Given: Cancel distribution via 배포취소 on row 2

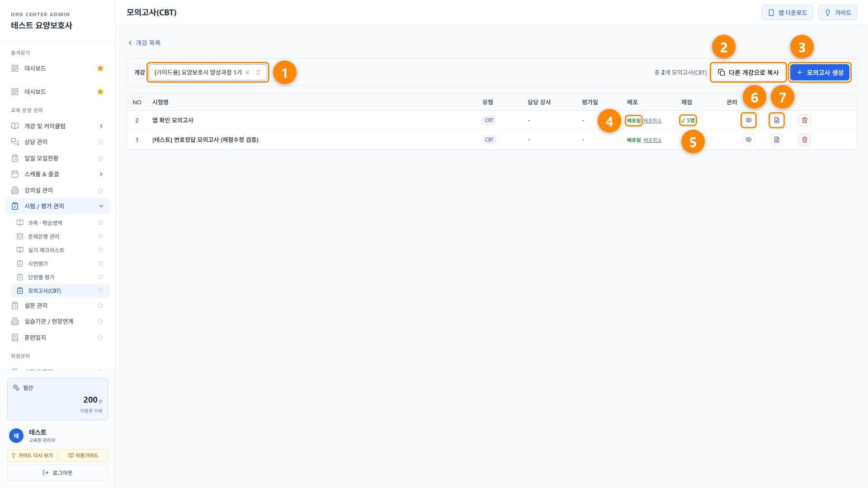Looking at the screenshot, I should coord(652,121).
